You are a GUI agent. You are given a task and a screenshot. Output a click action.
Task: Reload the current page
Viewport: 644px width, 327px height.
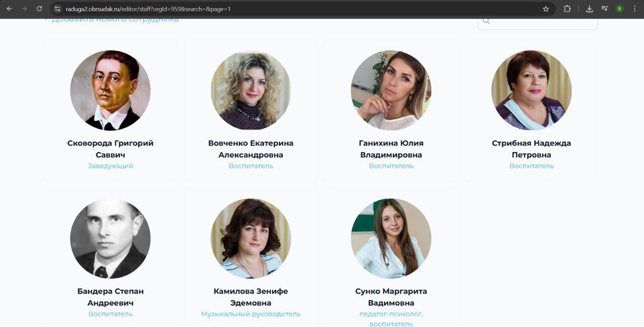coord(40,9)
